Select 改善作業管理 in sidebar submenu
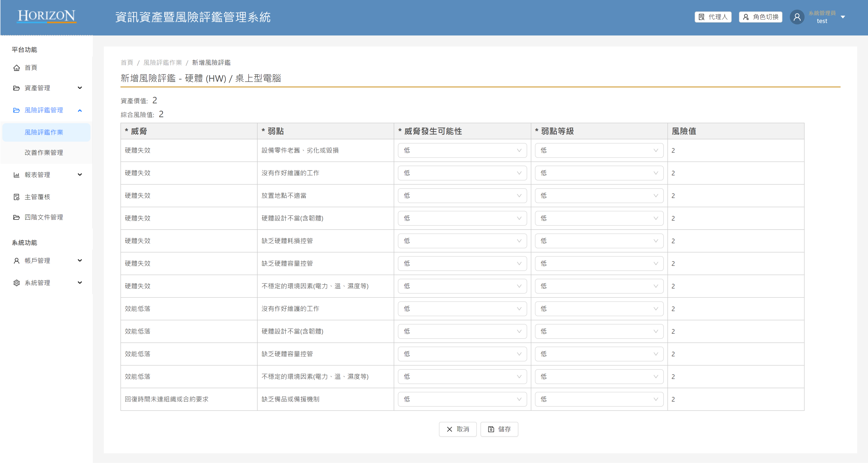This screenshot has width=868, height=463. coord(44,153)
